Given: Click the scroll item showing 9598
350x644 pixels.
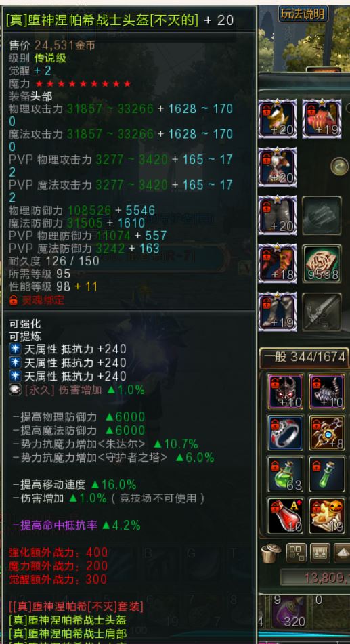Looking at the screenshot, I should [x=322, y=263].
